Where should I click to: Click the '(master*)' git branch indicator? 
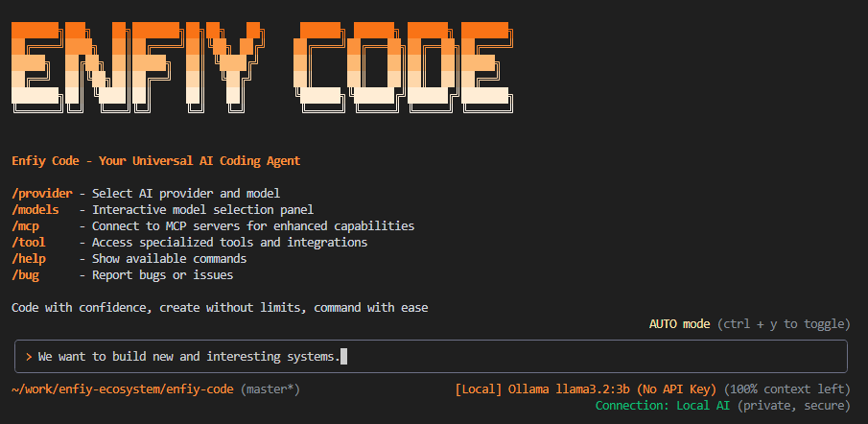point(270,389)
